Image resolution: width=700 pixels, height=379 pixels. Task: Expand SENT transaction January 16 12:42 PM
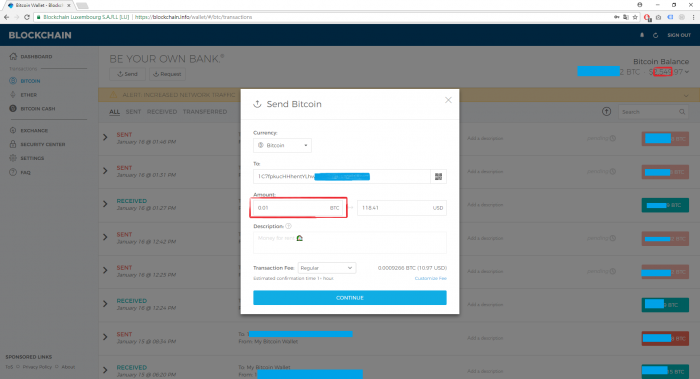coord(105,237)
